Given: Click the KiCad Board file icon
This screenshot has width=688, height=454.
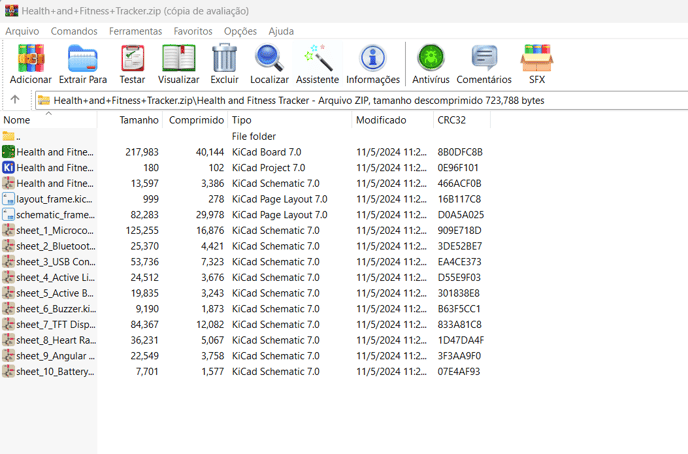Looking at the screenshot, I should 8,152.
